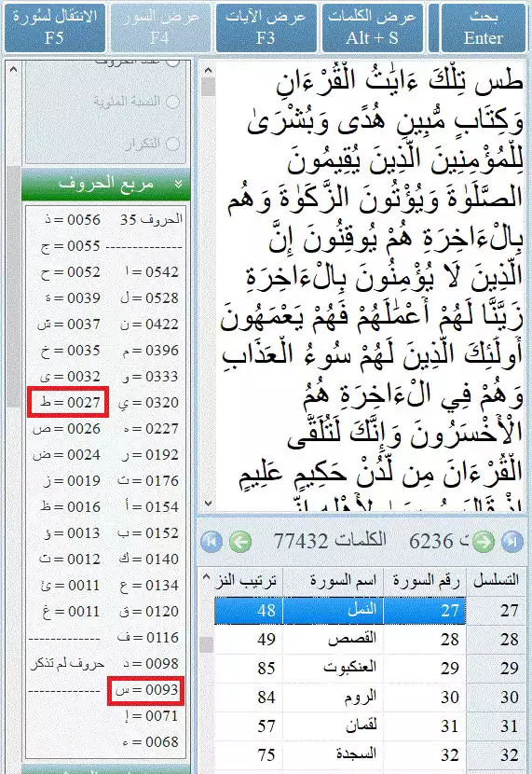Click the green left arrow navigation icon

[x=240, y=542]
